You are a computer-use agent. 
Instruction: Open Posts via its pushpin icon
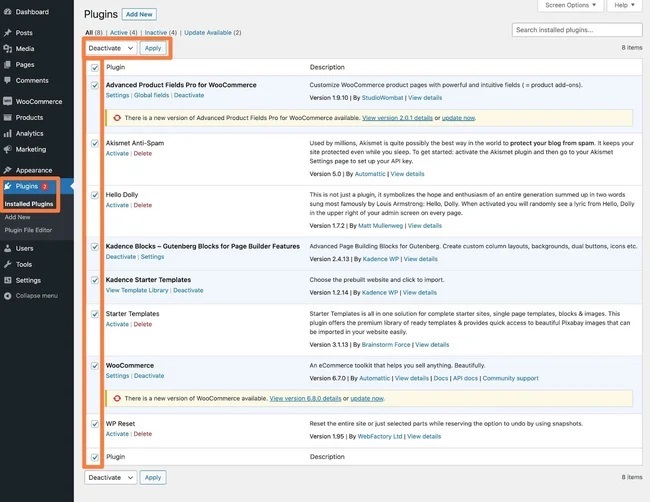coord(8,33)
